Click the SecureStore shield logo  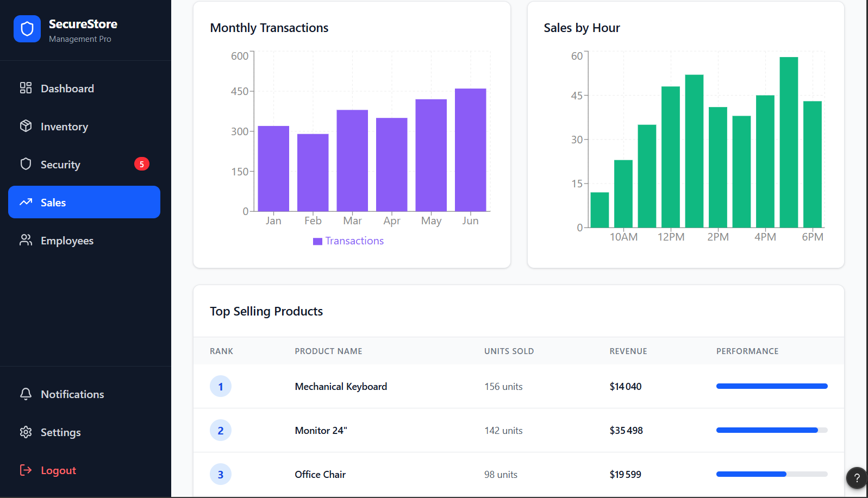[27, 29]
